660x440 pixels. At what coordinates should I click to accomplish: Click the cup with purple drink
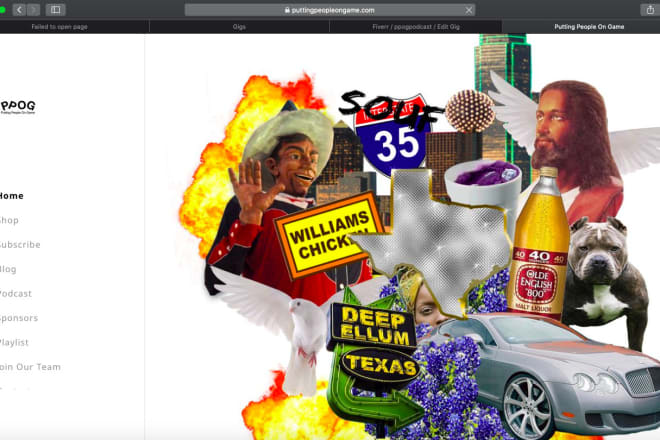[x=484, y=185]
